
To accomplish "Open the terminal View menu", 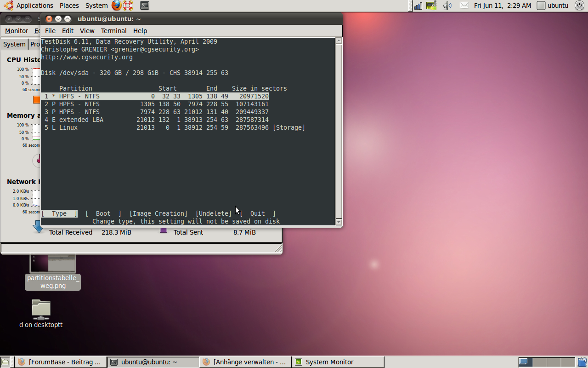I will click(x=87, y=31).
